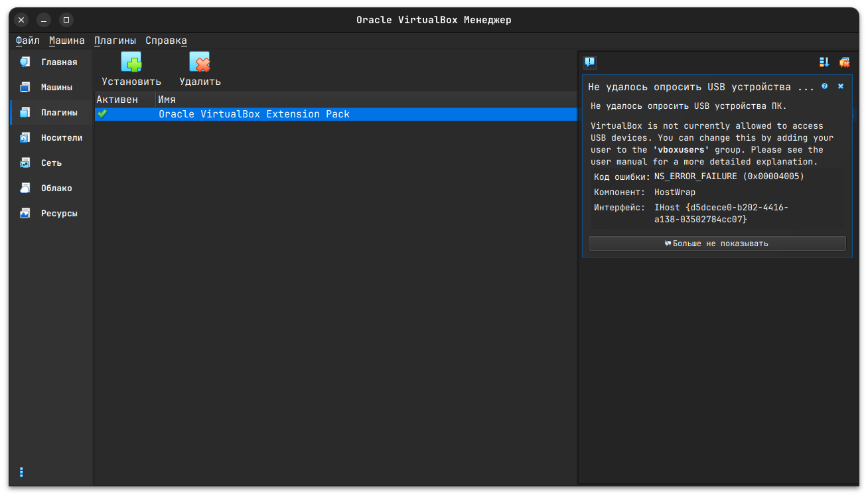Switch to the Сеть (Network) section
This screenshot has height=497, width=868.
[51, 163]
